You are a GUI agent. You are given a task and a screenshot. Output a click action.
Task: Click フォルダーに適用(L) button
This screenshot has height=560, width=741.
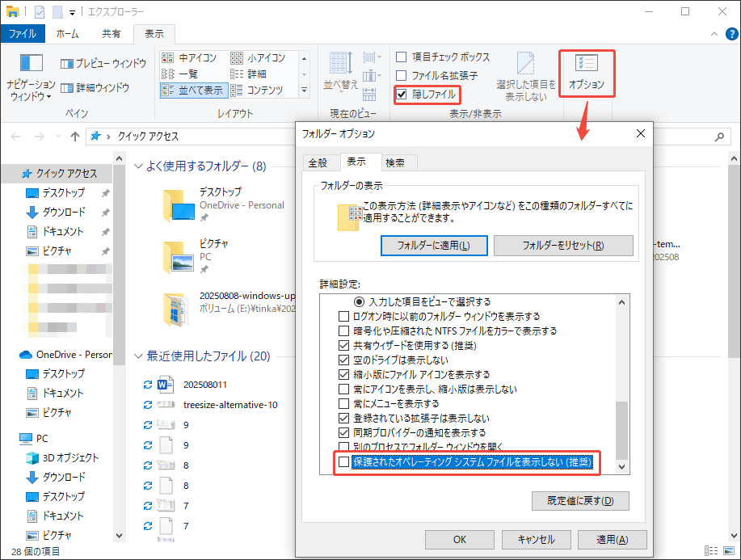tap(434, 246)
